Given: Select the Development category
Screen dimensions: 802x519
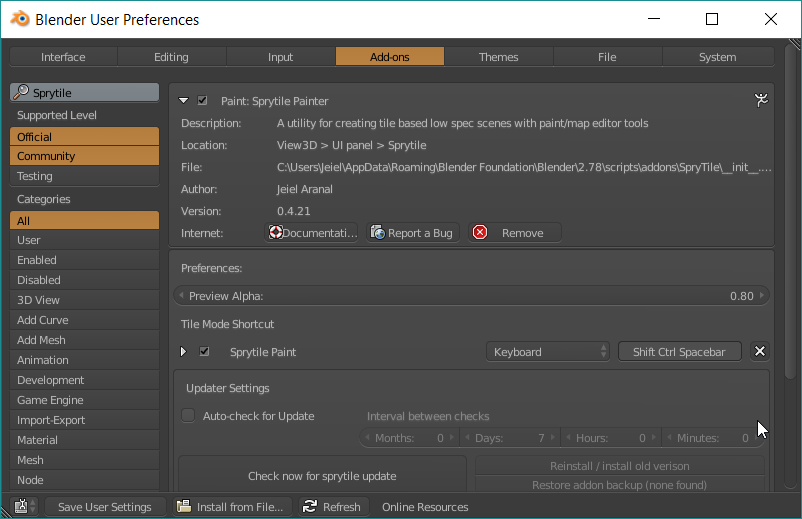Looking at the screenshot, I should point(84,379).
